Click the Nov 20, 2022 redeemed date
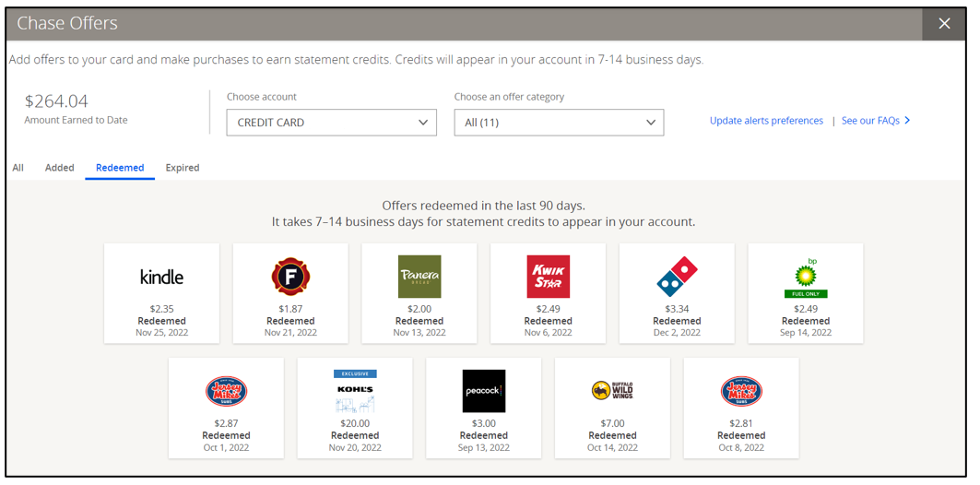 tap(355, 447)
